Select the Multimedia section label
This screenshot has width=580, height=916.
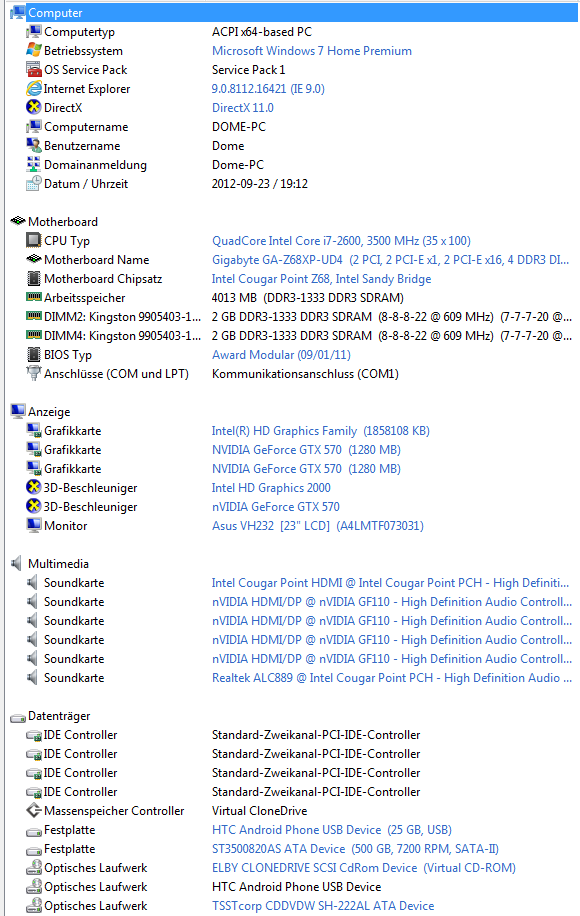(58, 564)
